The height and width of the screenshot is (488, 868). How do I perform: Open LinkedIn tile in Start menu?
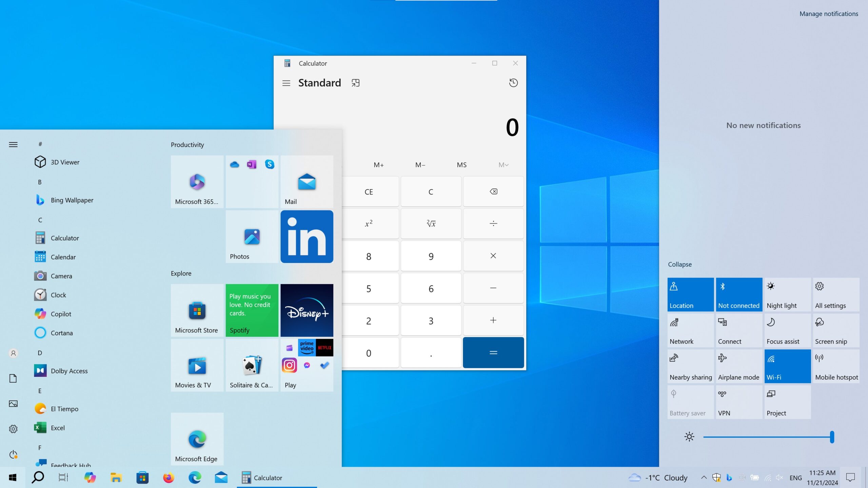coord(307,237)
